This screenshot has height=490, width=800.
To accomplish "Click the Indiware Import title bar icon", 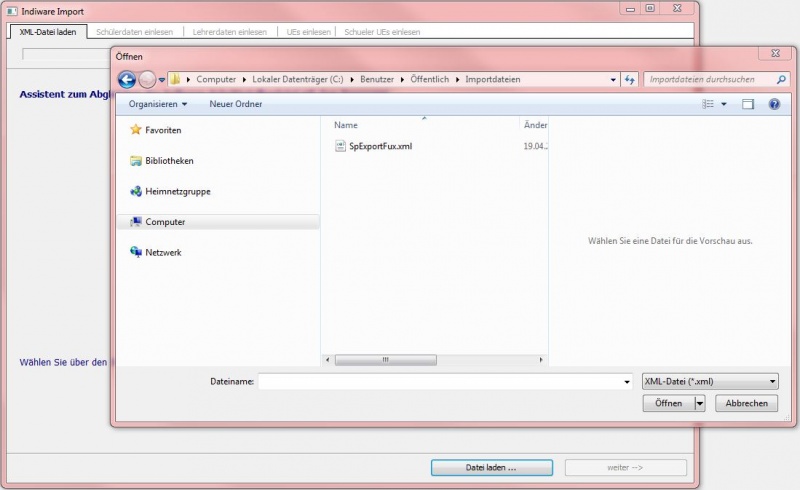I will [11, 11].
